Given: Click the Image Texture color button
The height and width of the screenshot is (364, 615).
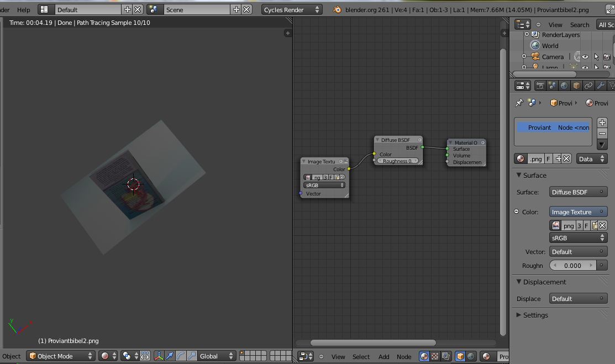Looking at the screenshot, I should click(578, 212).
